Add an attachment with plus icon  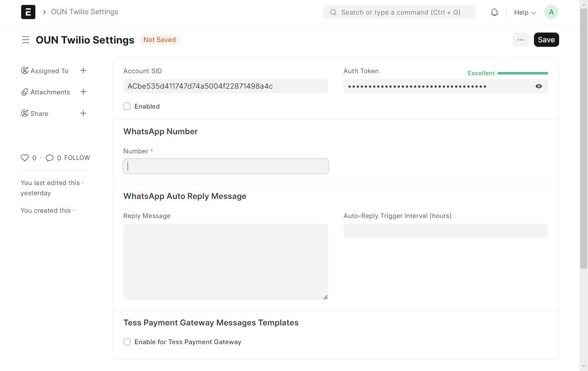(x=83, y=92)
